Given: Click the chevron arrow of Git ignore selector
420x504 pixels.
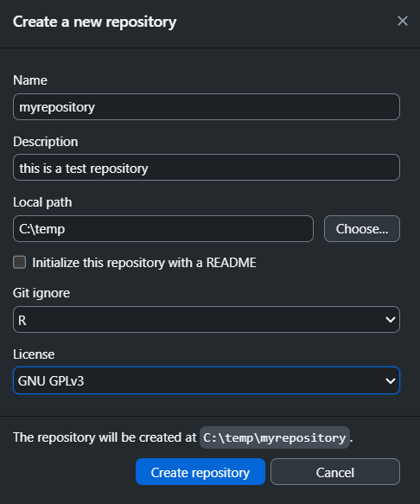Looking at the screenshot, I should pos(391,320).
